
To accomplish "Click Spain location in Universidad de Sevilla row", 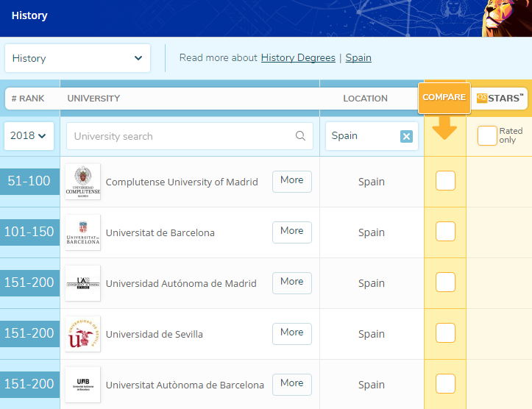I will coord(372,335).
